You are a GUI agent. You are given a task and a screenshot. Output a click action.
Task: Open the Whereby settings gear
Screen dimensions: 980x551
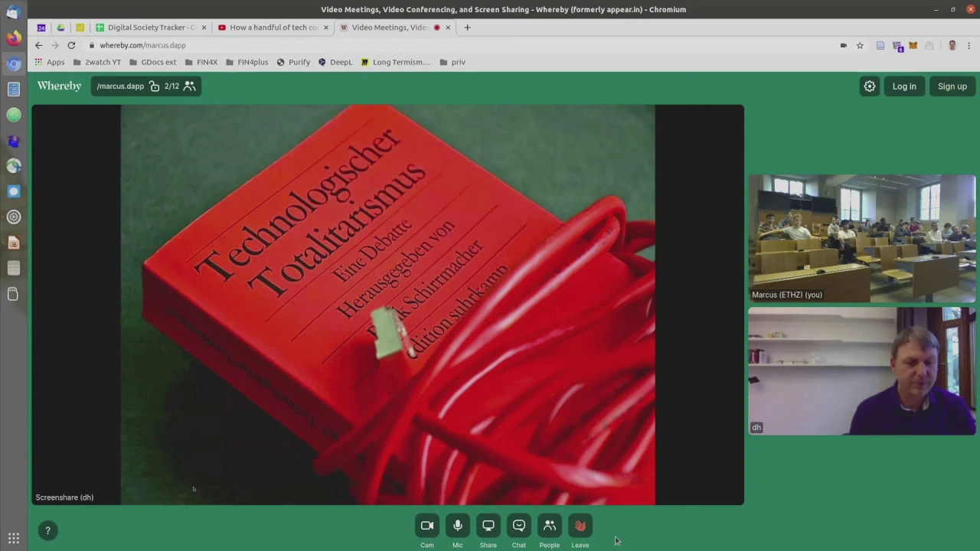point(870,86)
